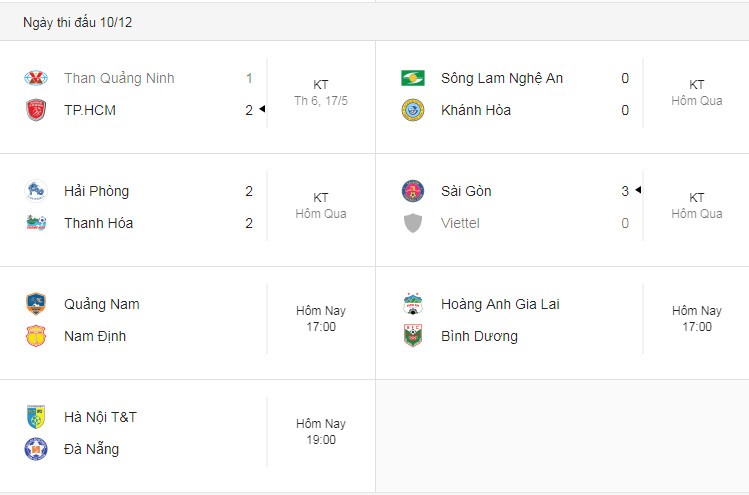Open Hà Nội T&T match time 19:00
The height and width of the screenshot is (495, 749).
[321, 440]
